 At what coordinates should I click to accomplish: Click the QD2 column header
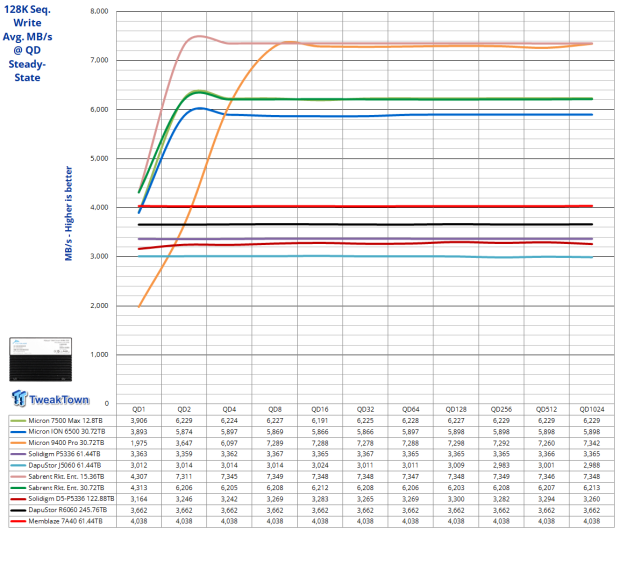point(184,409)
